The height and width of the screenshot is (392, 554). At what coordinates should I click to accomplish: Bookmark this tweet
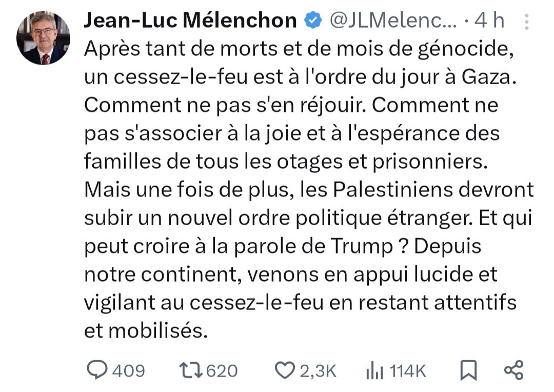tap(468, 370)
